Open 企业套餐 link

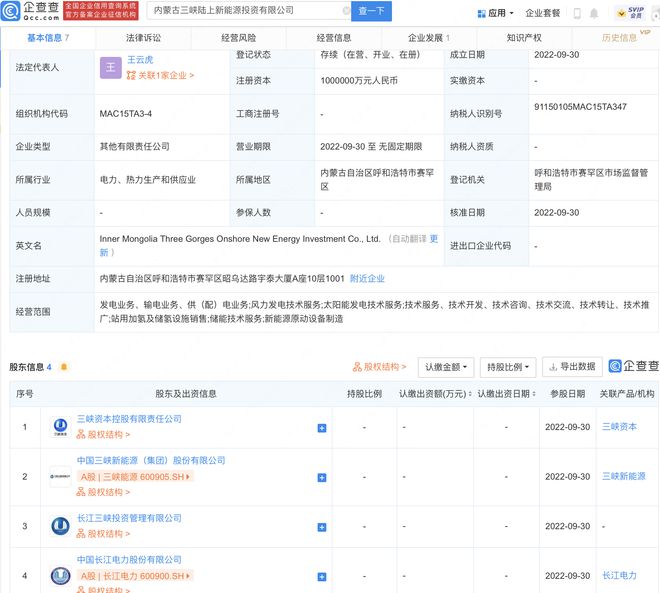tap(542, 13)
